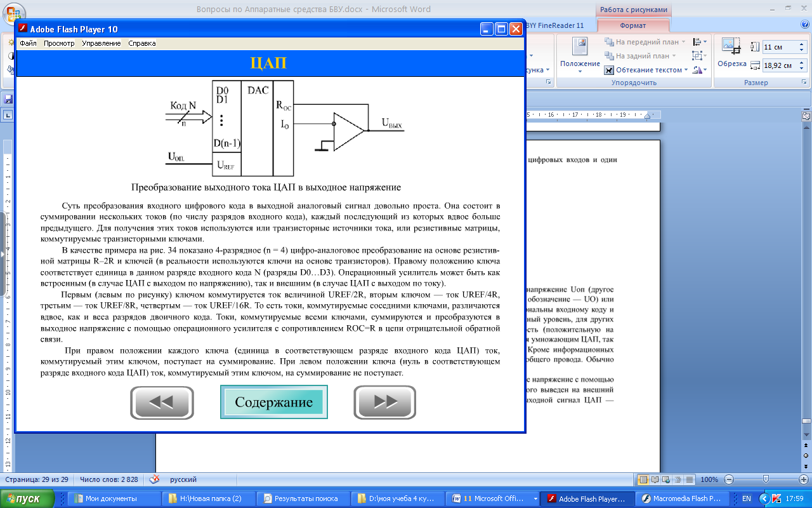Click the Число слов: 2 828 indicator
812x508 pixels.
[x=109, y=479]
